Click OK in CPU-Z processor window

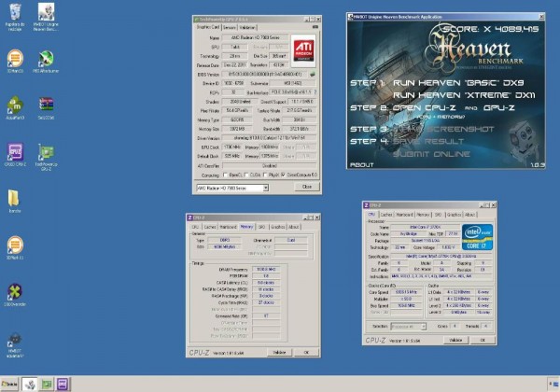pos(483,341)
